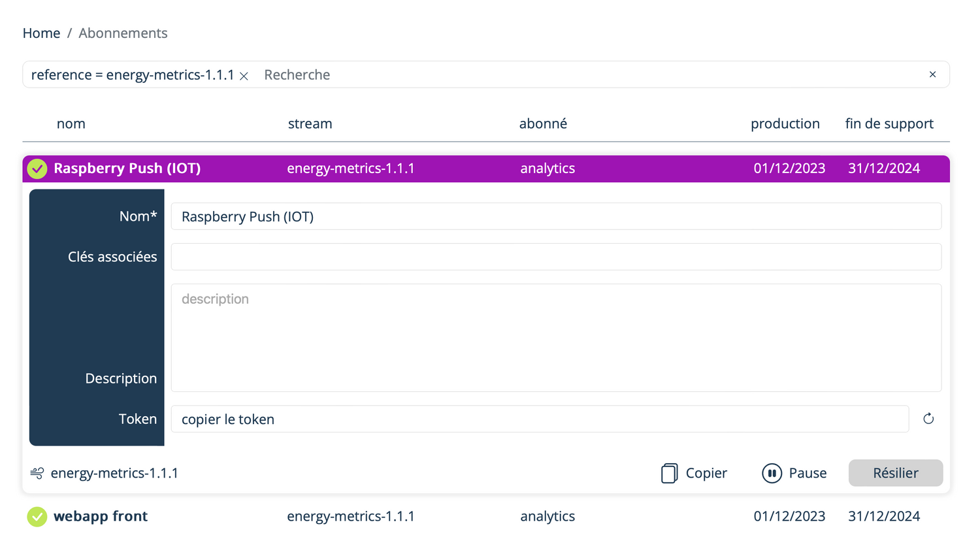This screenshot has width=980, height=554.
Task: Click the stream icon beside energy-metrics-1.1.1
Action: tap(37, 473)
